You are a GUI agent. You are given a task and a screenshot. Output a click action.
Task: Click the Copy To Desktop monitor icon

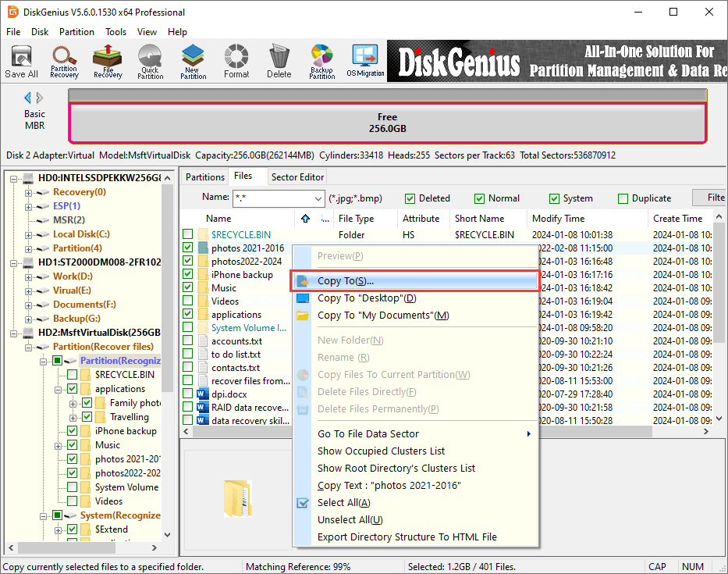click(303, 298)
